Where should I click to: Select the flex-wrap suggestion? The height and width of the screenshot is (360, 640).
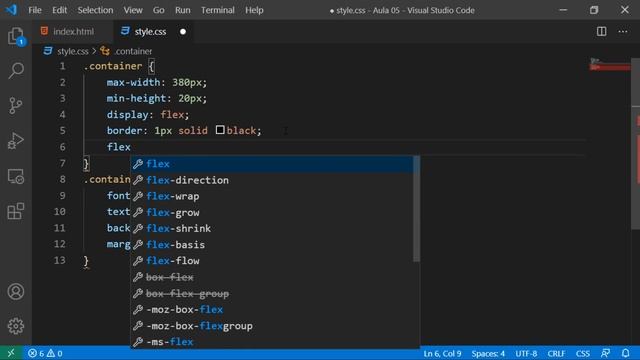272,196
